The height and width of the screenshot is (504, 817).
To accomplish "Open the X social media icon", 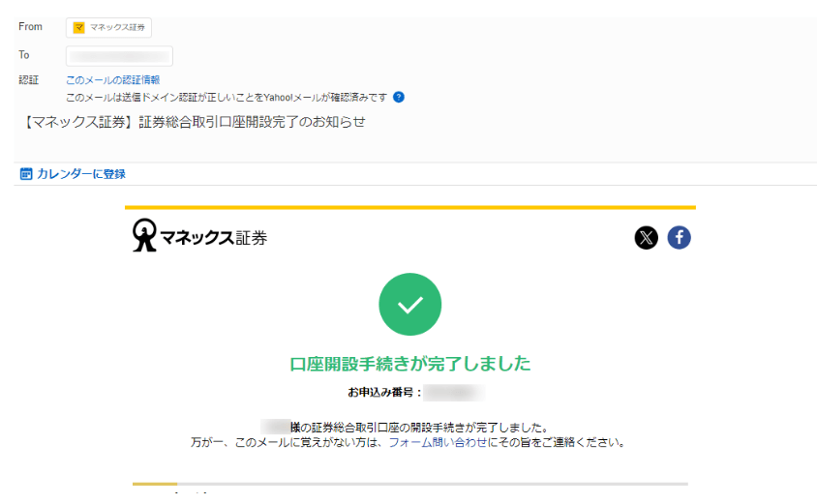I will tap(646, 238).
